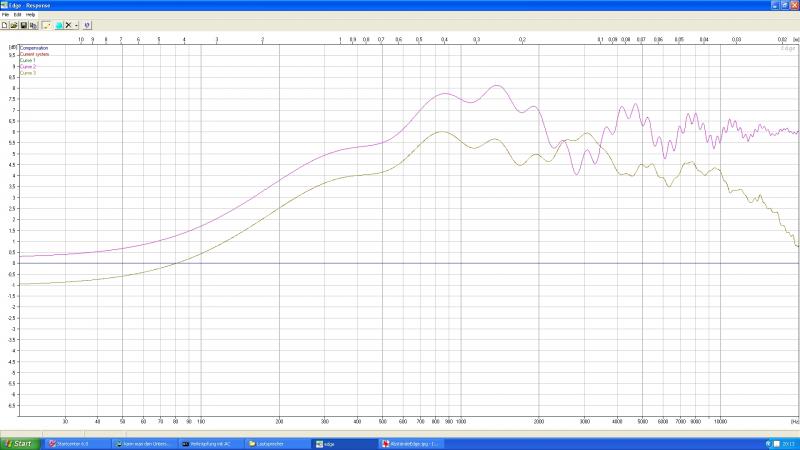Click the Open file folder icon

(14, 25)
